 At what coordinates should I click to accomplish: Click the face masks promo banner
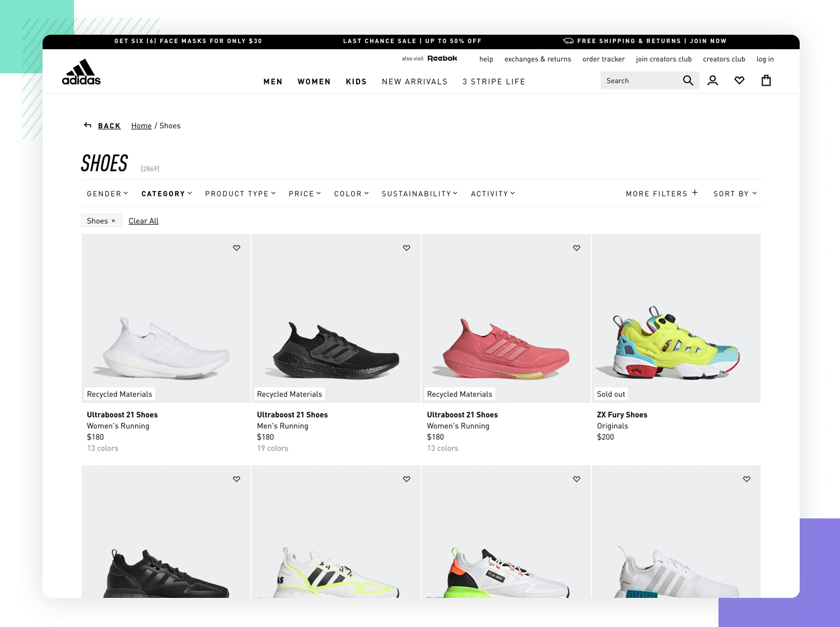pyautogui.click(x=188, y=41)
